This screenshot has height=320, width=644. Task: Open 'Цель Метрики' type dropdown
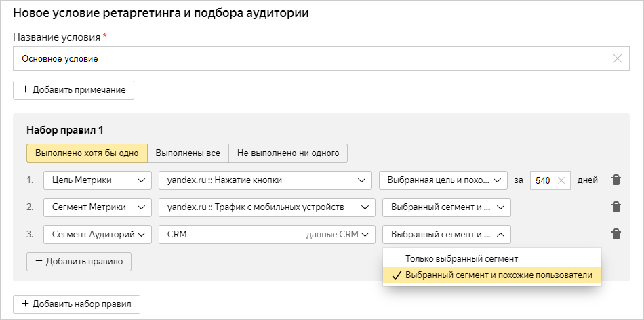click(97, 180)
